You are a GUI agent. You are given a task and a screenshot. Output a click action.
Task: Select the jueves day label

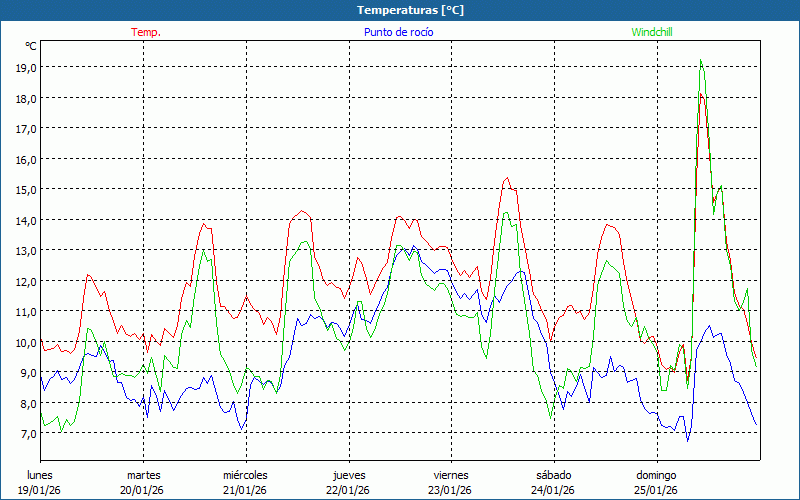348,475
